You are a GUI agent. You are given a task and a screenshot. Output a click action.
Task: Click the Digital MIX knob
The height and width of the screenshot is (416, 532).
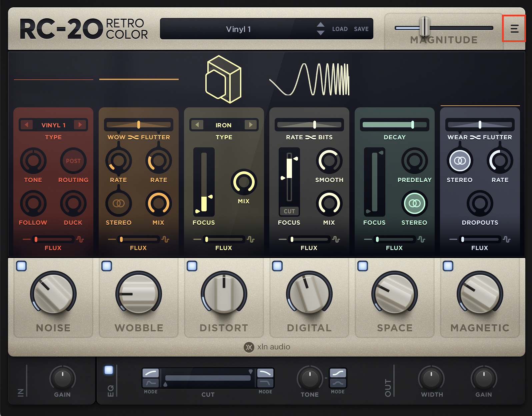point(329,203)
